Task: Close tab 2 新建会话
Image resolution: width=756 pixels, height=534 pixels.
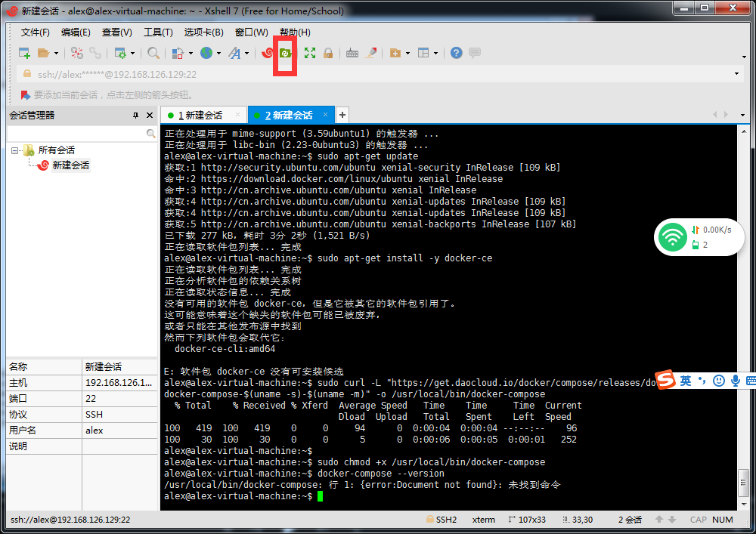Action: 325,115
